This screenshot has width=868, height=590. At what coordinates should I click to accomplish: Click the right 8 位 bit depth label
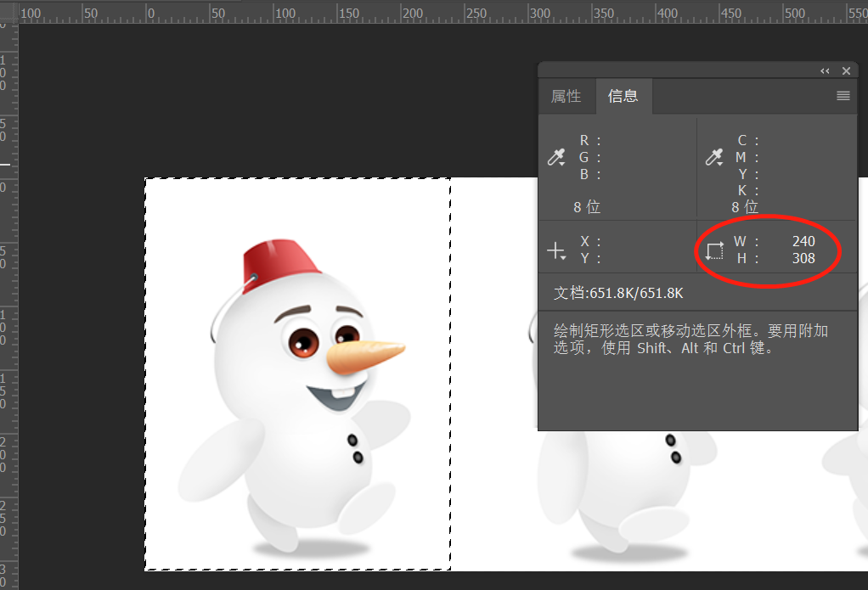pos(745,207)
